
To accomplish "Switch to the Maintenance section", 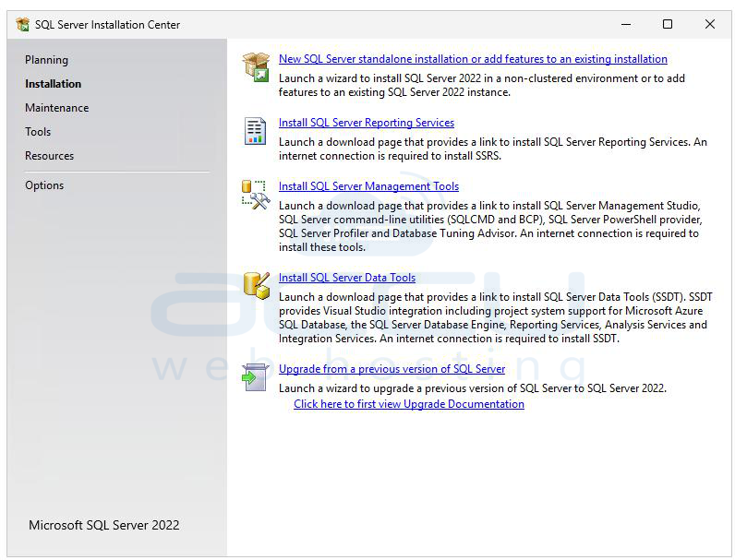I will click(x=56, y=108).
